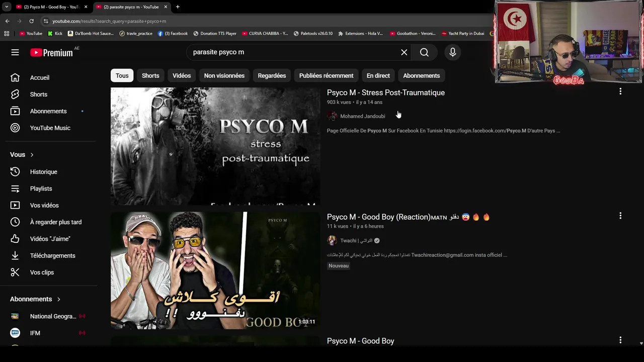Select the Abonnements filter chip
Screen dimensions: 644x362
point(422,75)
